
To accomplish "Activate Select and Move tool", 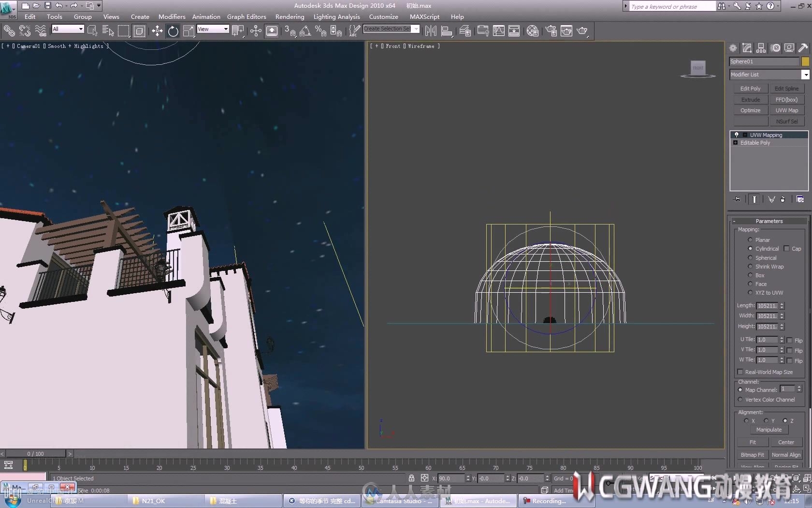I will 157,31.
